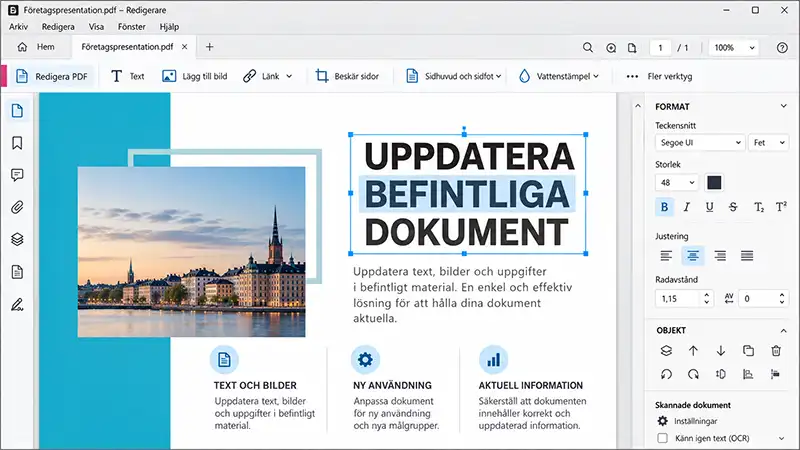The image size is (800, 450).
Task: Click the search magnifier icon
Action: click(588, 47)
